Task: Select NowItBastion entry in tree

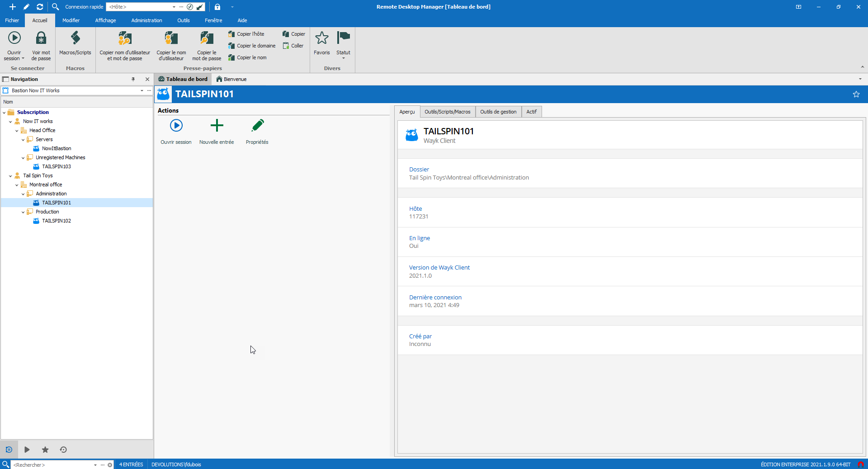Action: click(57, 148)
